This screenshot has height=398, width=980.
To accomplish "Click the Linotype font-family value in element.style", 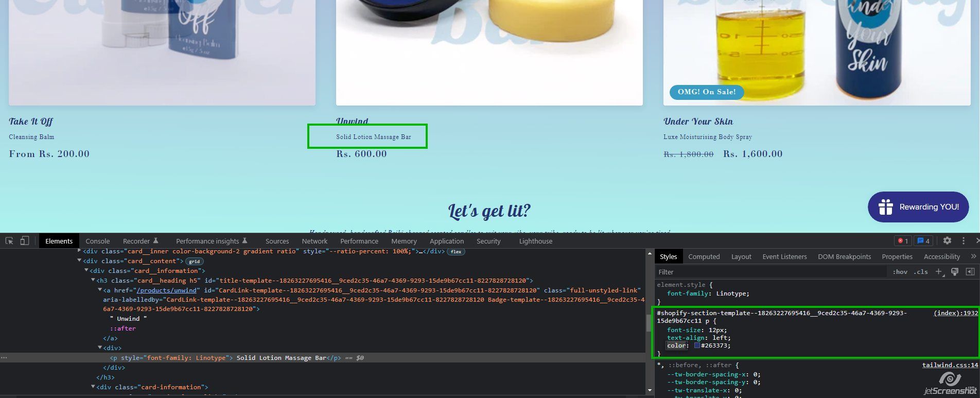I will [x=730, y=293].
